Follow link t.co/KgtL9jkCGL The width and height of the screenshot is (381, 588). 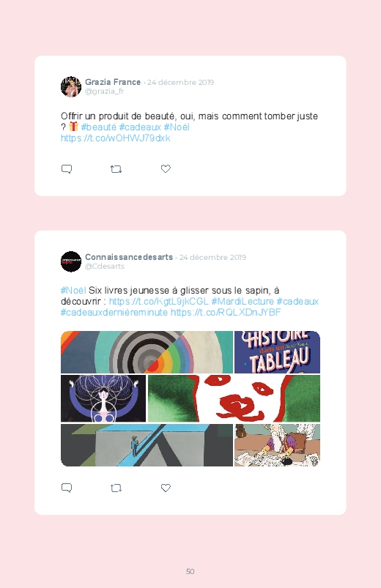point(158,302)
